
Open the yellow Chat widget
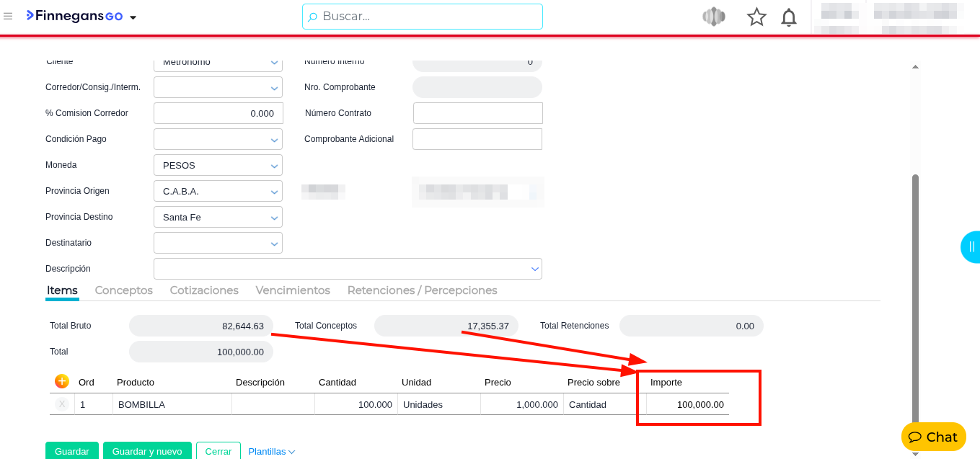933,437
